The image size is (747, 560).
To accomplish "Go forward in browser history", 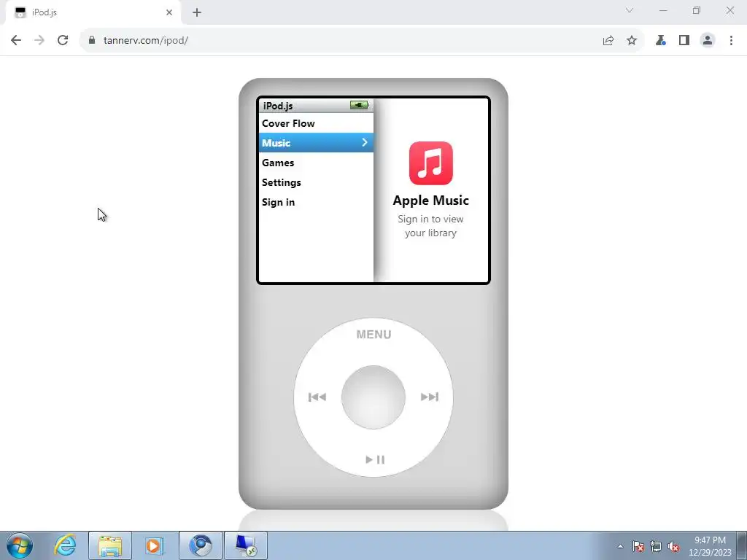I will click(39, 41).
